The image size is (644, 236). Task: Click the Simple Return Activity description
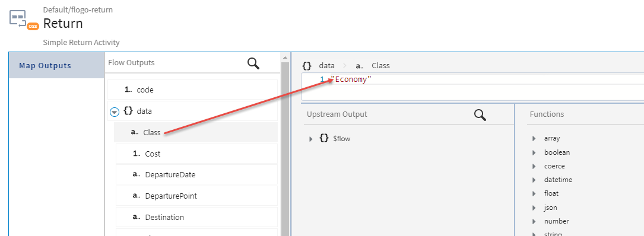pyautogui.click(x=81, y=42)
